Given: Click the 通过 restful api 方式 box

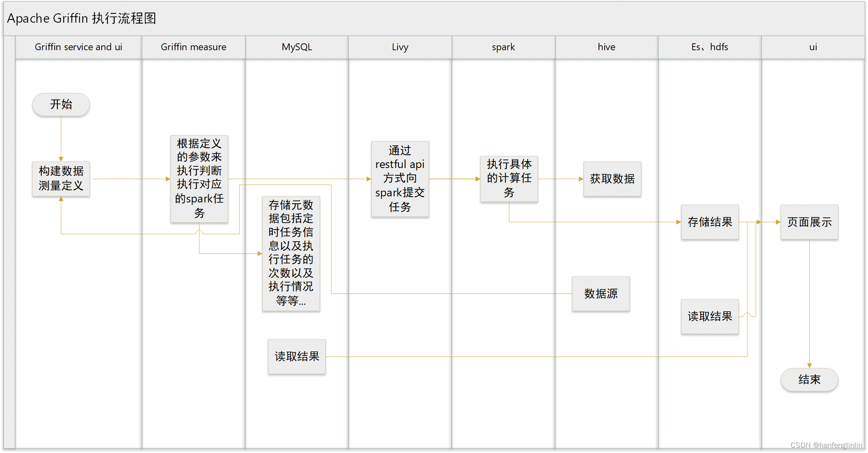Looking at the screenshot, I should pyautogui.click(x=400, y=179).
